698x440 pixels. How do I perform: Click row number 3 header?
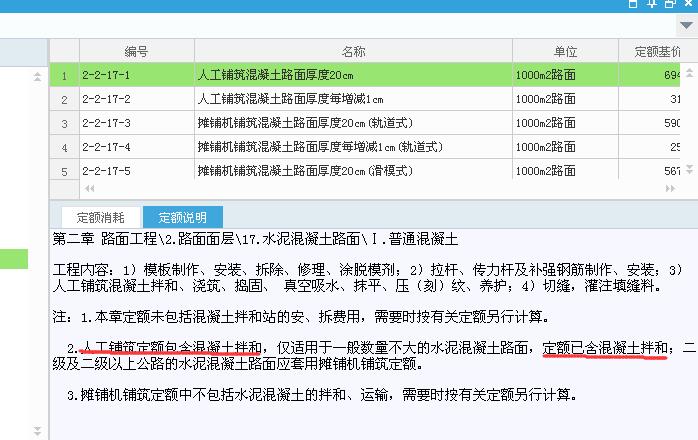[65, 123]
